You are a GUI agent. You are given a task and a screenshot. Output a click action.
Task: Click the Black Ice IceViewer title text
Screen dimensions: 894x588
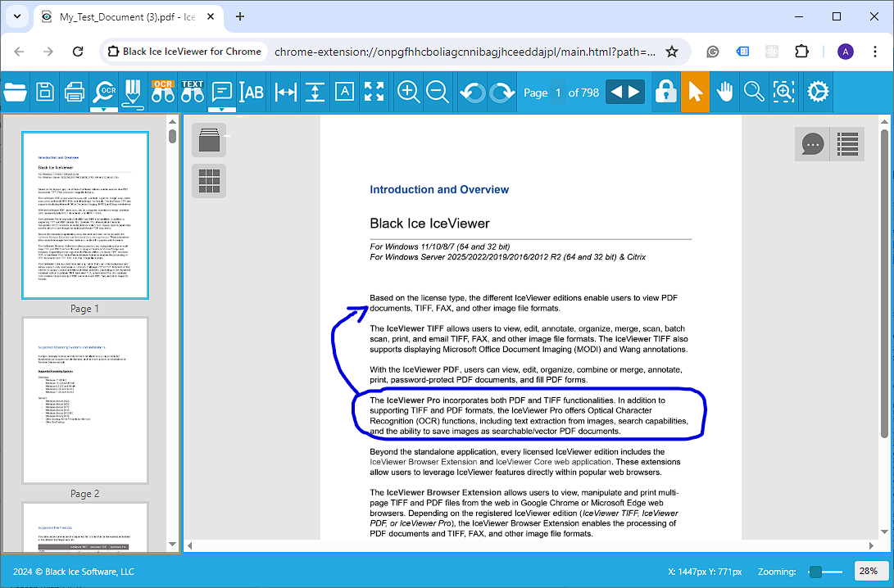pyautogui.click(x=429, y=224)
